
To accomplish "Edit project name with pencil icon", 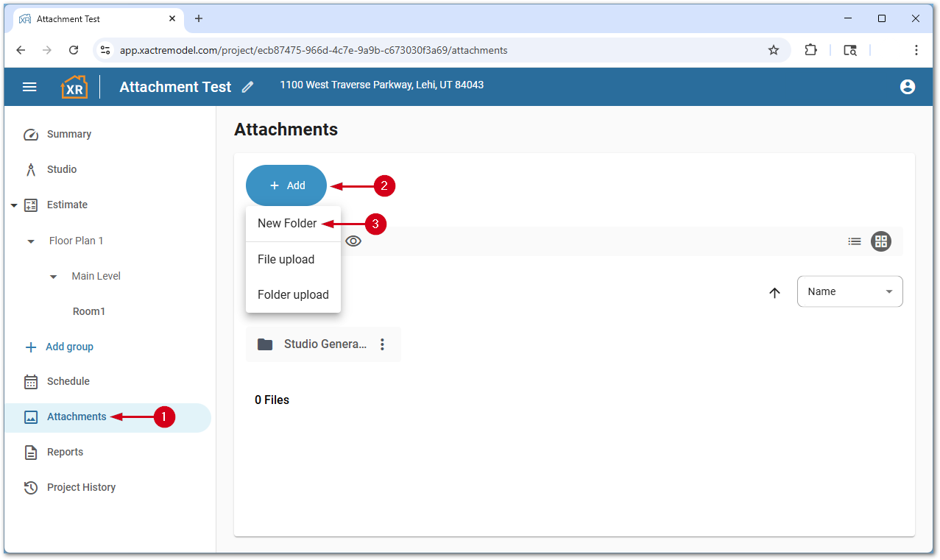I will coord(248,87).
